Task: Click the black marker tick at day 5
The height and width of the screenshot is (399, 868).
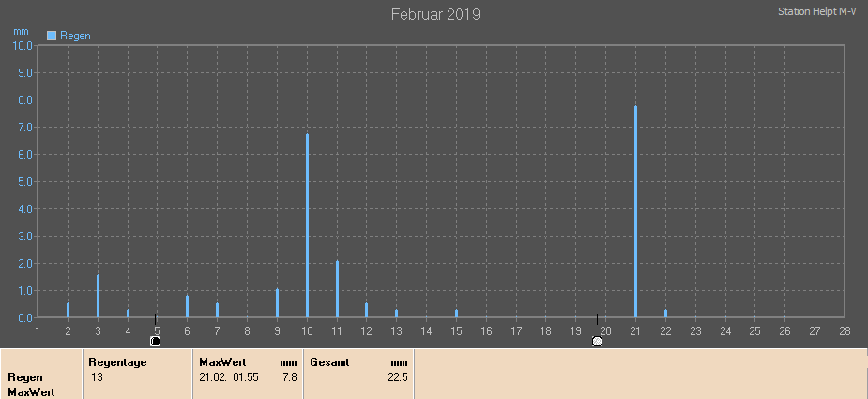Action: [156, 318]
